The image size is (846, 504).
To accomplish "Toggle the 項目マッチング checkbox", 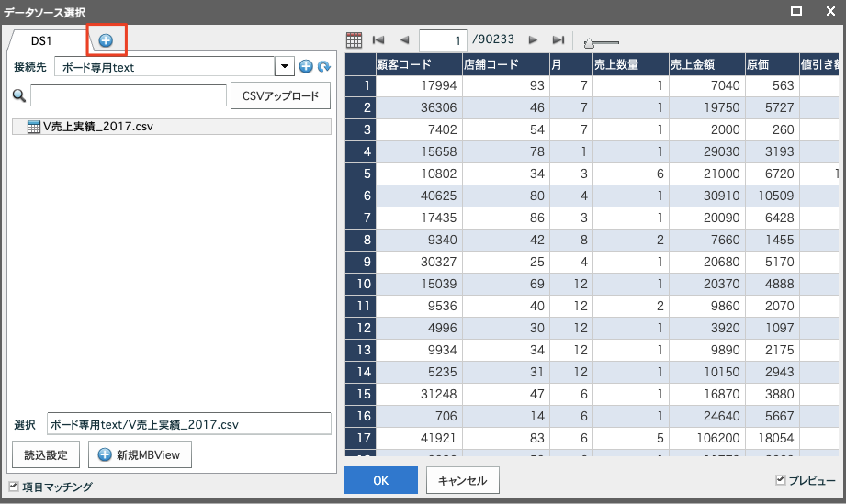I will [14, 487].
